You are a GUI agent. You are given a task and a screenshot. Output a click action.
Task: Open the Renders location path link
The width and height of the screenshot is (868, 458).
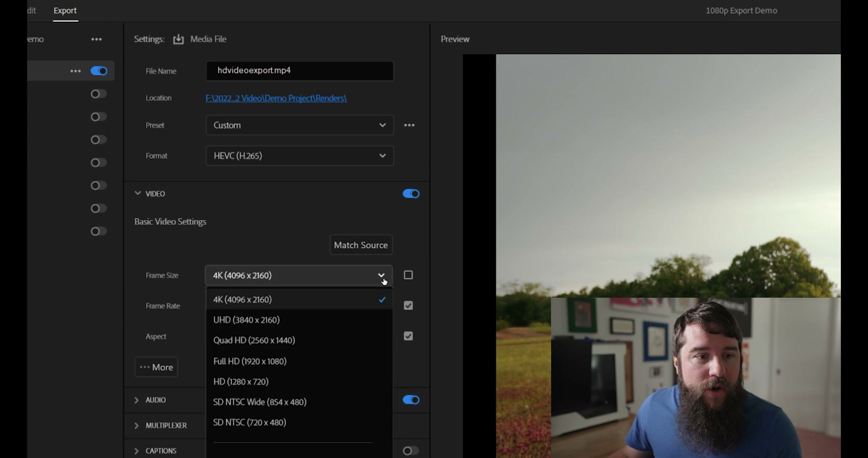click(x=276, y=98)
